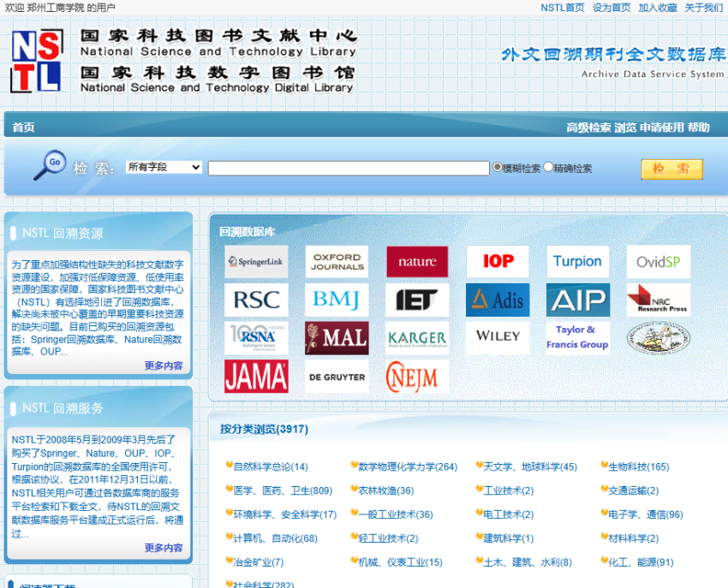Open the IET database logo
Viewport: 728px width, 588px height.
coord(417,300)
